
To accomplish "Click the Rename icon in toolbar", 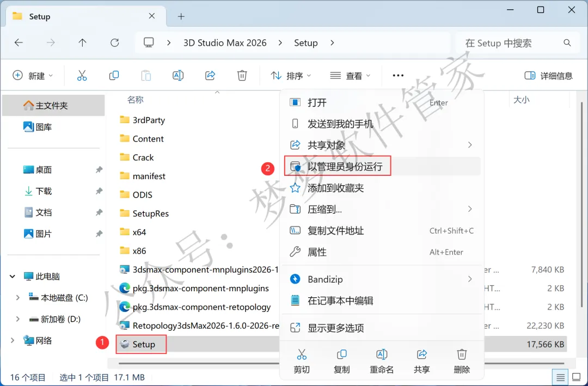I will [x=178, y=75].
